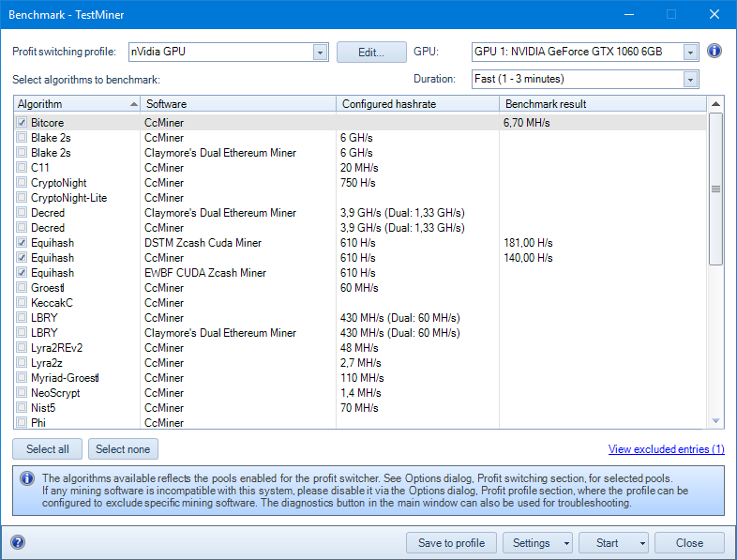Click the algorithm list scrollbar thumb
Image resolution: width=737 pixels, height=560 pixels.
(715, 189)
